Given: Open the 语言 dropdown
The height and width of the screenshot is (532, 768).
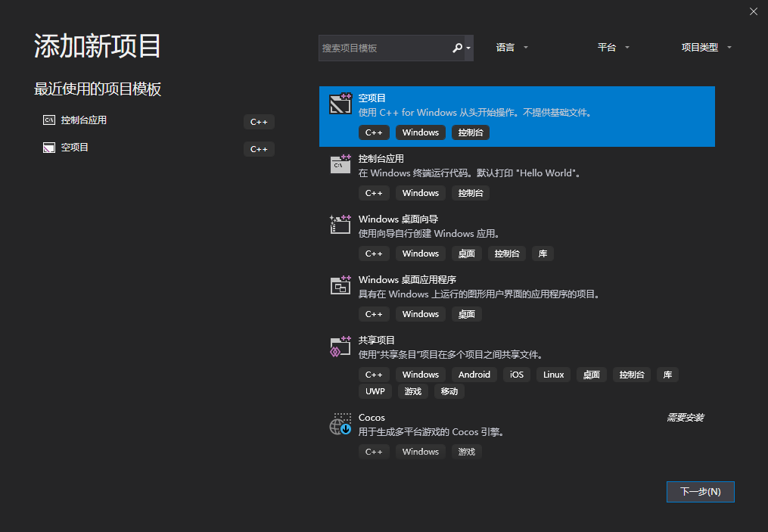Looking at the screenshot, I should 511,47.
